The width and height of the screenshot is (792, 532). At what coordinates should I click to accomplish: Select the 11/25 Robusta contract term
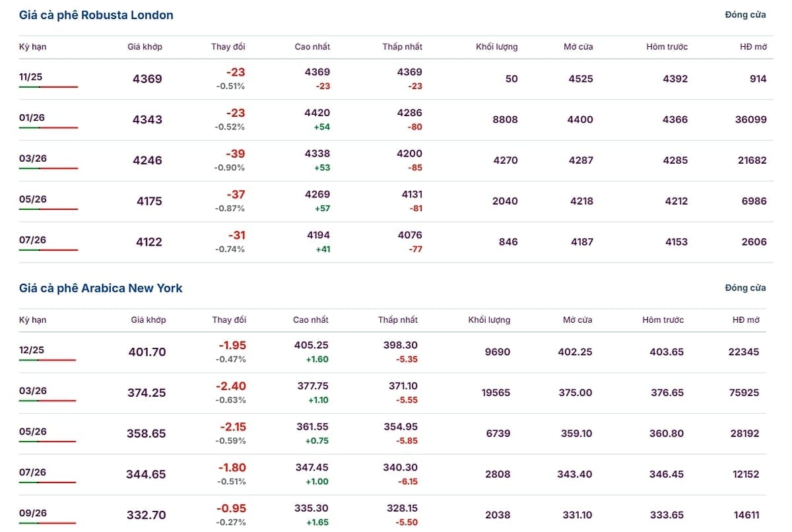31,77
